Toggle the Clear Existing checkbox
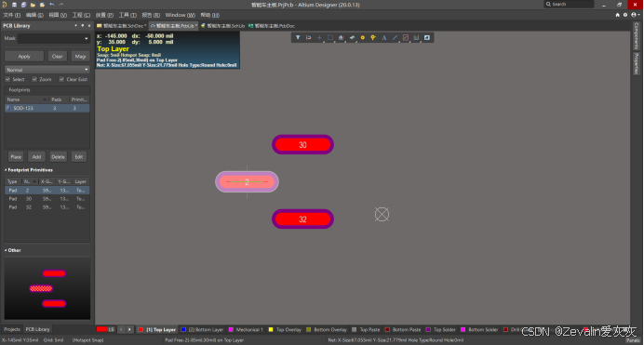The width and height of the screenshot is (644, 345). pyautogui.click(x=61, y=79)
